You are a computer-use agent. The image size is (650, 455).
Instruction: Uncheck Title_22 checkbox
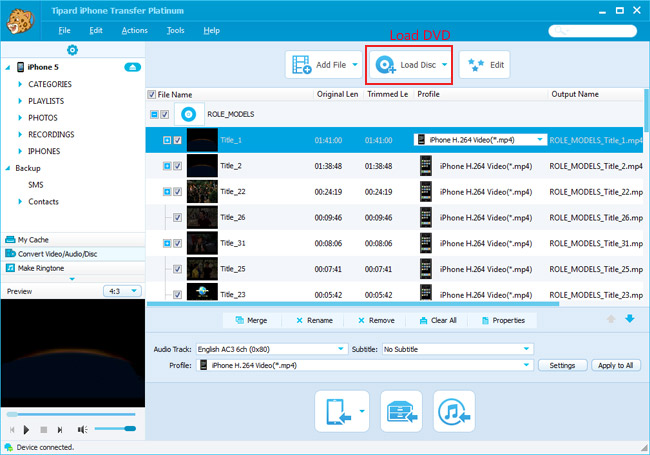[177, 191]
